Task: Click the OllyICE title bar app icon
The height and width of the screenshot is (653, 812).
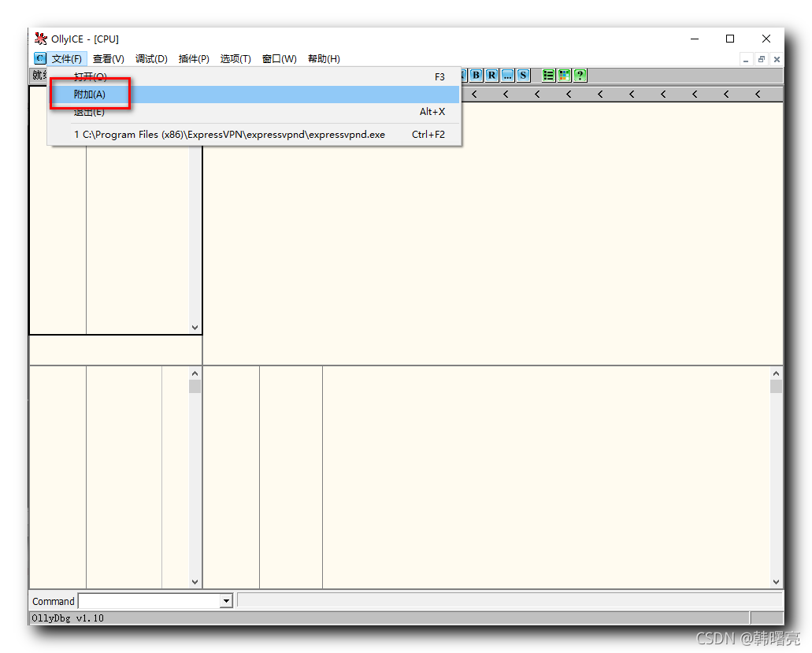Action: 40,39
